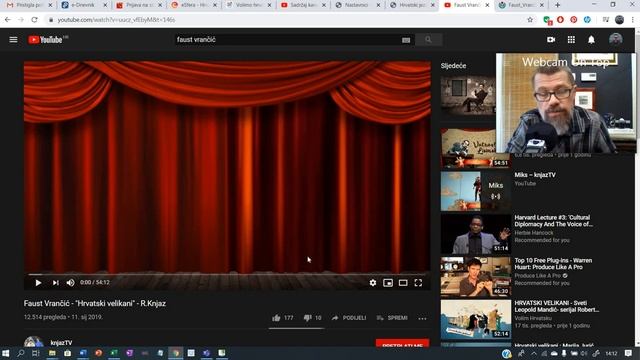The height and width of the screenshot is (360, 640).
Task: Open the 51:14 Harvard Lecture thumbnail
Action: coord(476,234)
